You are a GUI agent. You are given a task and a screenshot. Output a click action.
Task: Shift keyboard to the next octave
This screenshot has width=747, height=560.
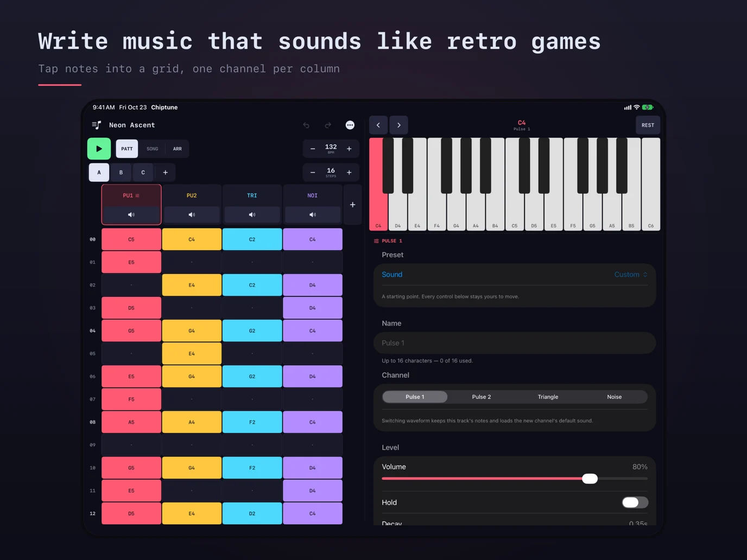tap(399, 125)
